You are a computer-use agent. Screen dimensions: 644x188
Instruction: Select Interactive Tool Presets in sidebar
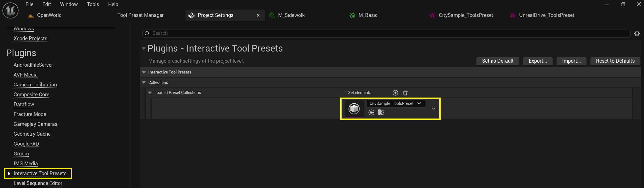(40, 173)
